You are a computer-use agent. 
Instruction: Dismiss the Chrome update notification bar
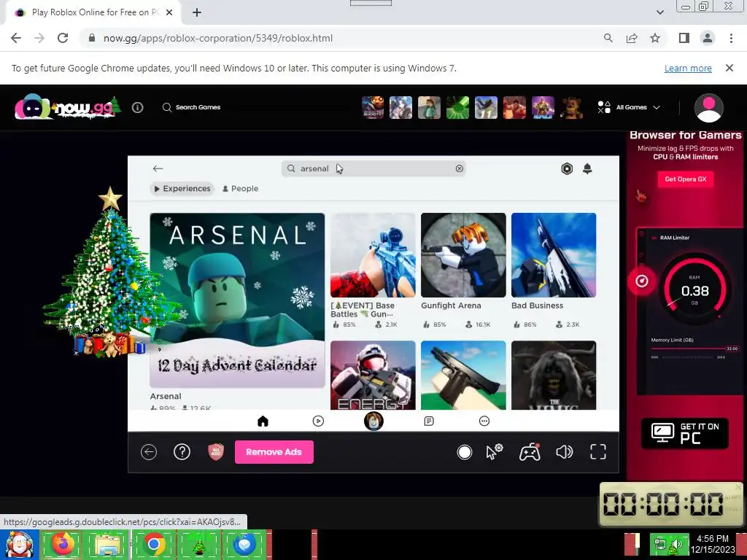tap(729, 68)
